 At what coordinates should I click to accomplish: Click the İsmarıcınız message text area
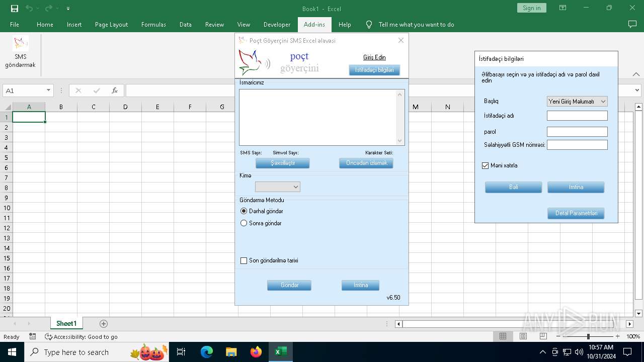[322, 118]
